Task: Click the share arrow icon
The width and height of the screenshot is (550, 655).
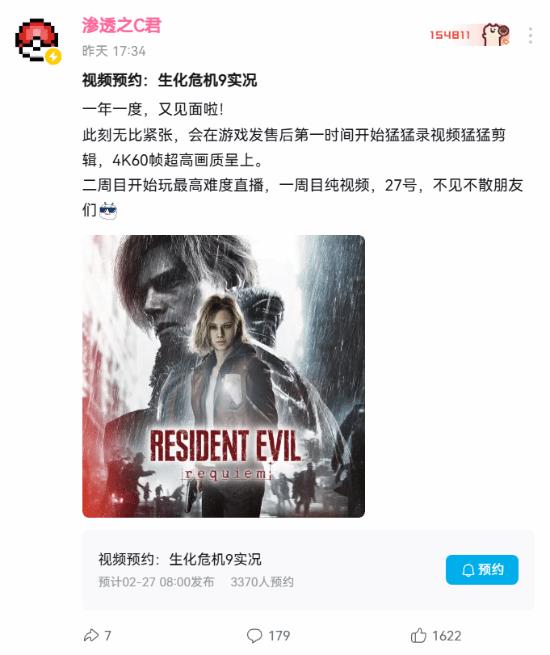Action: tap(91, 635)
